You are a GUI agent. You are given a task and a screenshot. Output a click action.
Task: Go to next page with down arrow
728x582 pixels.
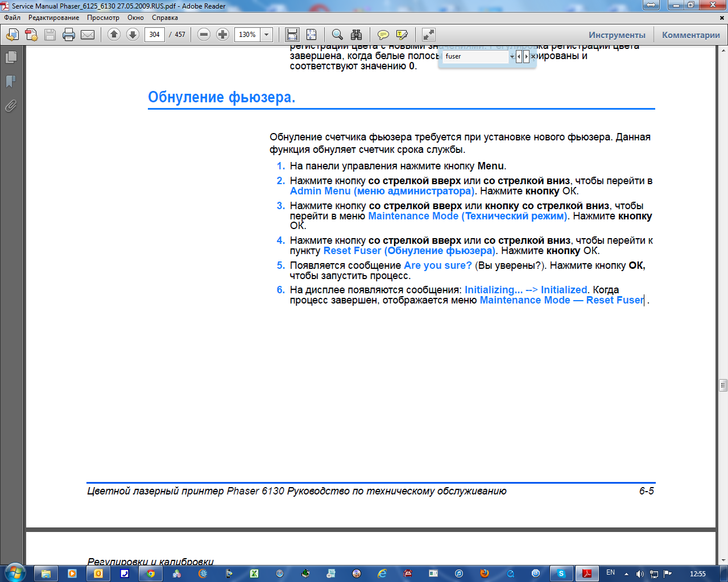(133, 35)
